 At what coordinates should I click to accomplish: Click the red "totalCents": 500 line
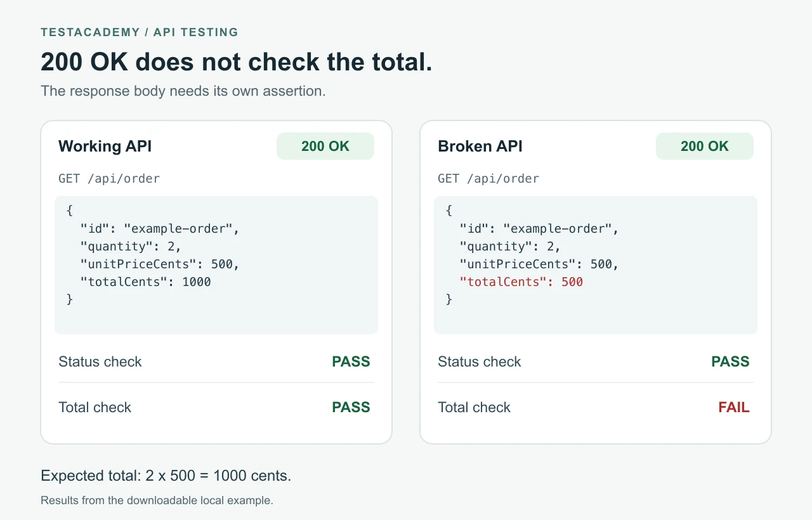(x=521, y=282)
